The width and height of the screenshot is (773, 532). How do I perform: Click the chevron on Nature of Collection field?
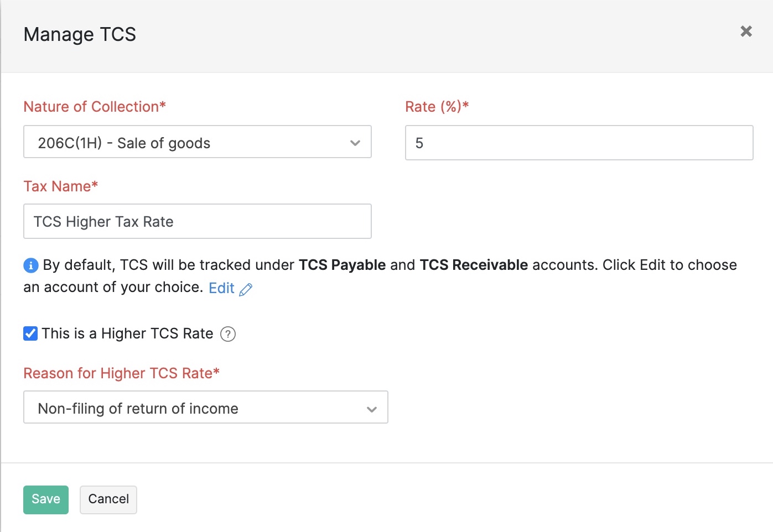(356, 142)
